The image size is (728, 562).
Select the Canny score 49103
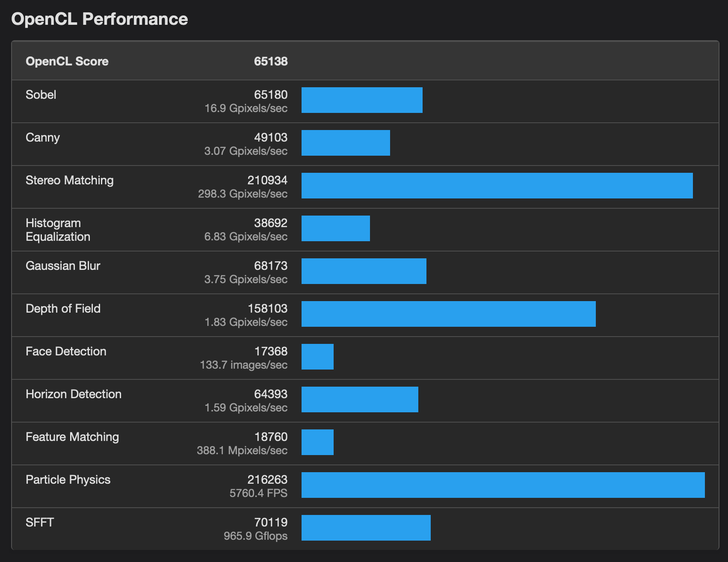270,137
